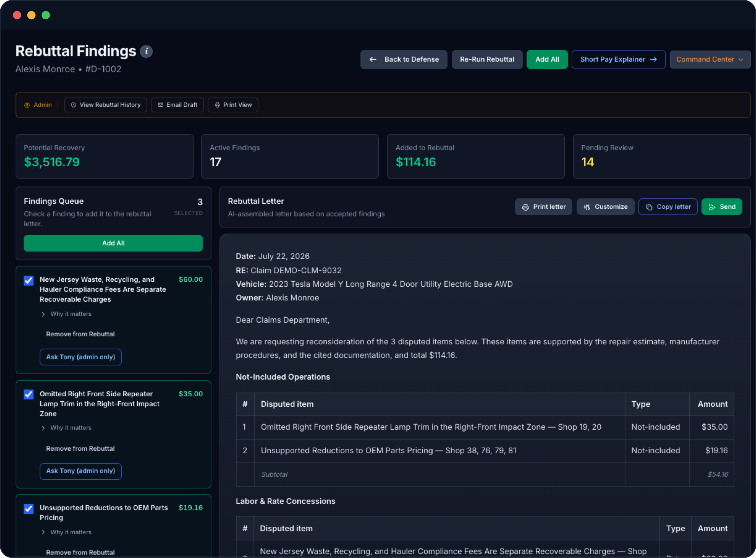Click Copy letter button
756x558 pixels.
pyautogui.click(x=668, y=207)
